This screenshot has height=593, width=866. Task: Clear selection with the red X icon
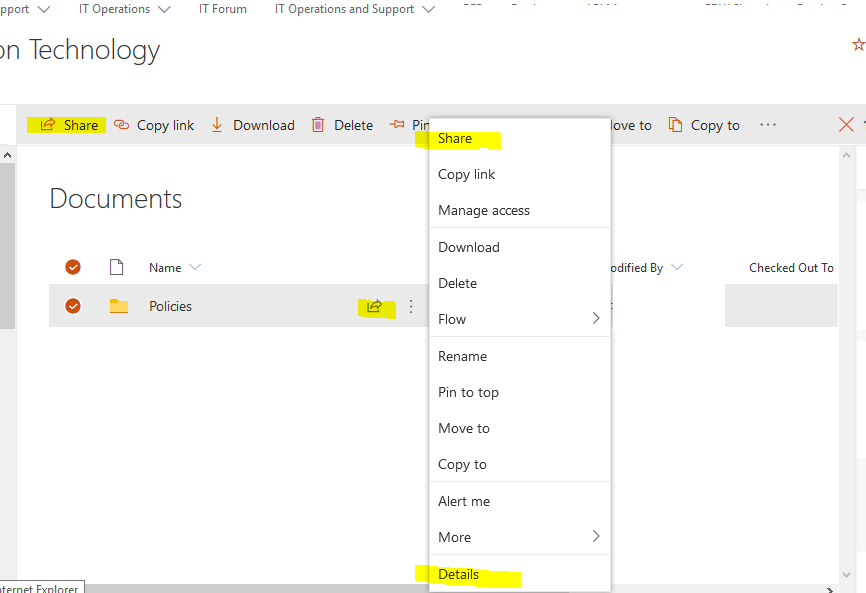click(x=846, y=125)
